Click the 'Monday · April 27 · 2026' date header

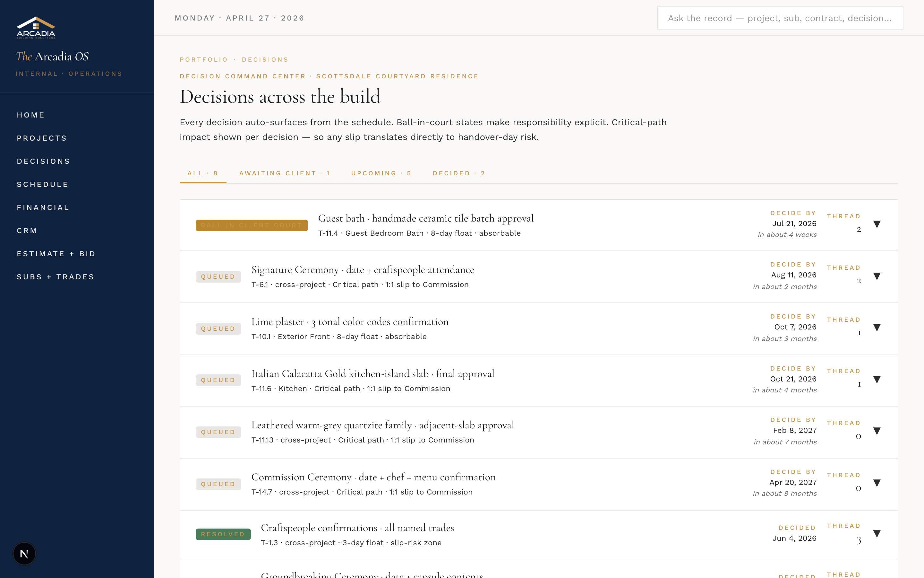coord(239,18)
